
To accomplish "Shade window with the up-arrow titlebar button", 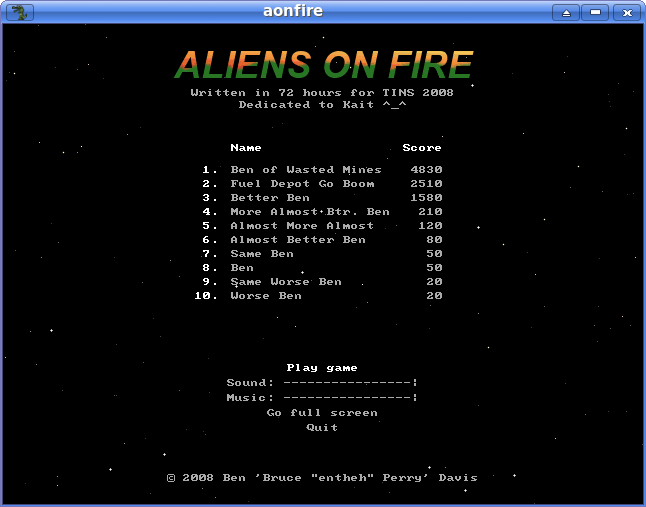I will pyautogui.click(x=566, y=12).
